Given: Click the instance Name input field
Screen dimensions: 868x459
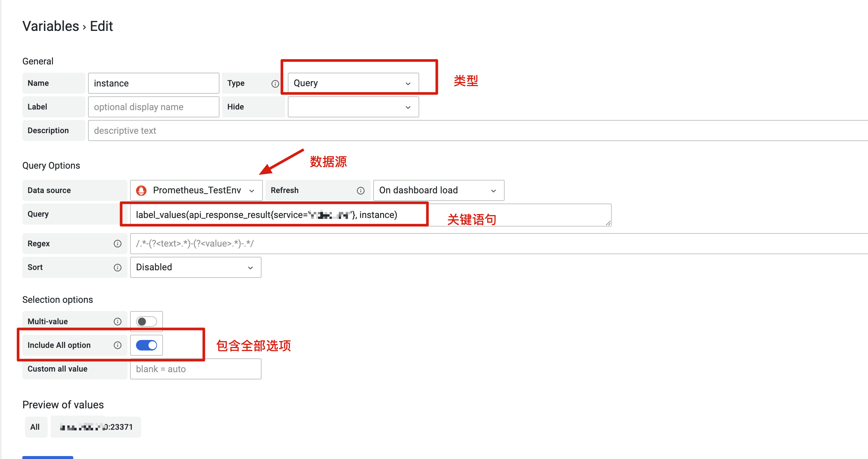Looking at the screenshot, I should 153,83.
